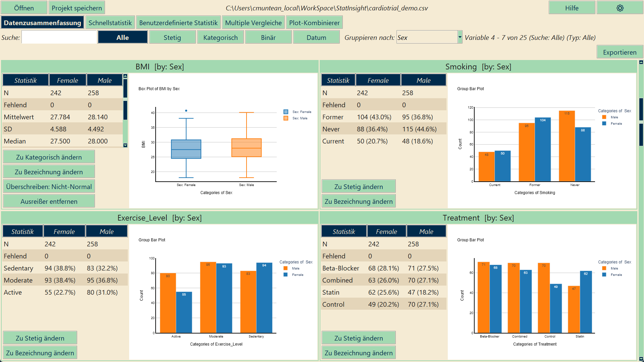
Task: Click Zu Bezeichnung ändern under BMI
Action: click(49, 172)
